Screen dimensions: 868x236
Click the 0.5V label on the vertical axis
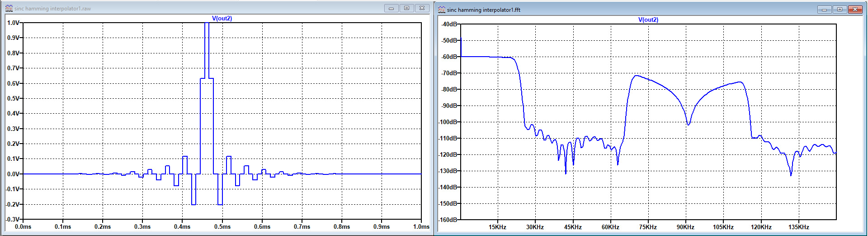(13, 98)
